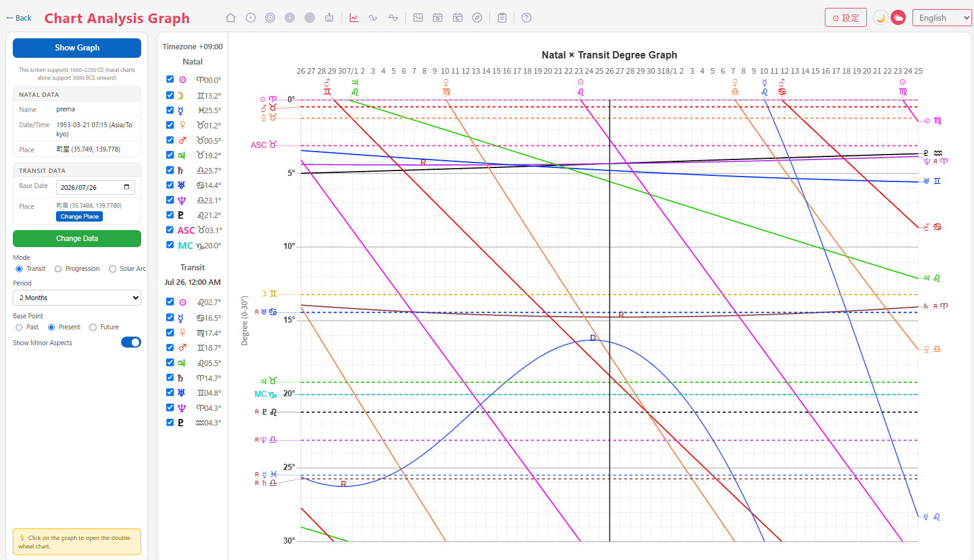Open the single-wheel chart icon
This screenshot has height=560, width=974.
pyautogui.click(x=251, y=18)
